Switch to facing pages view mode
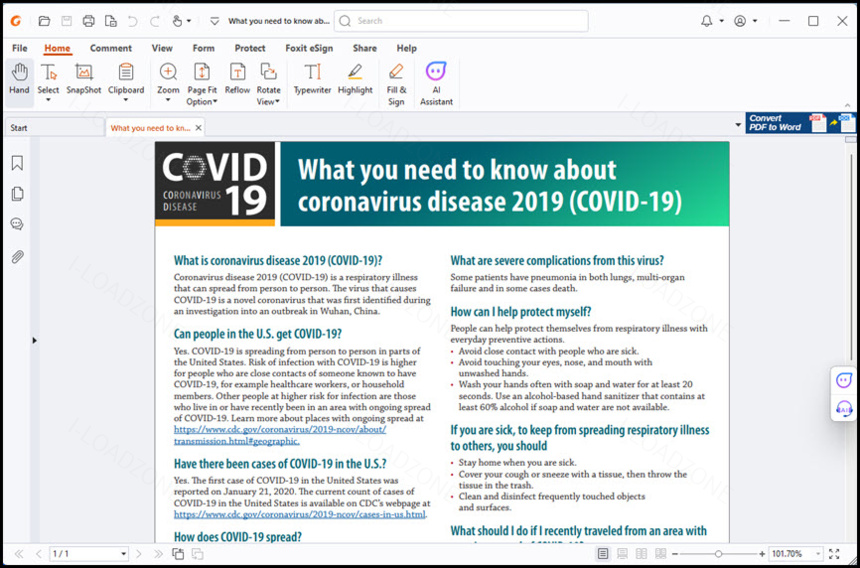 coord(641,554)
